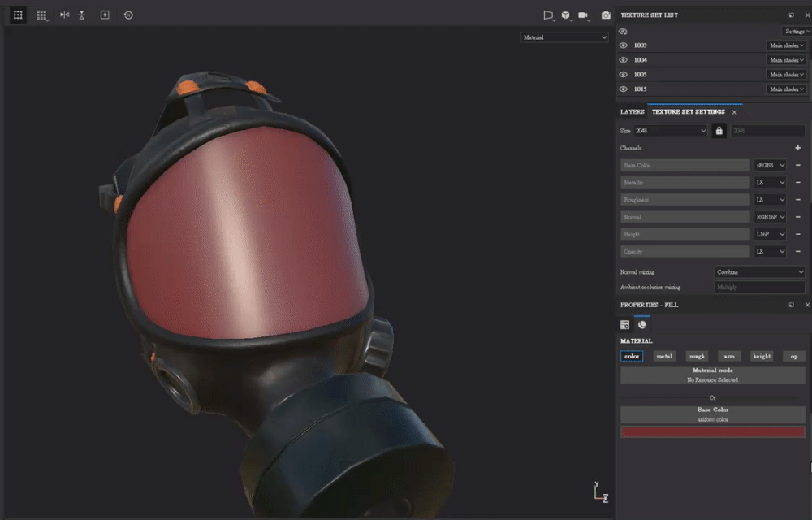Click the material sphere properties icon
Screen dimensions: 812x520
click(642, 325)
